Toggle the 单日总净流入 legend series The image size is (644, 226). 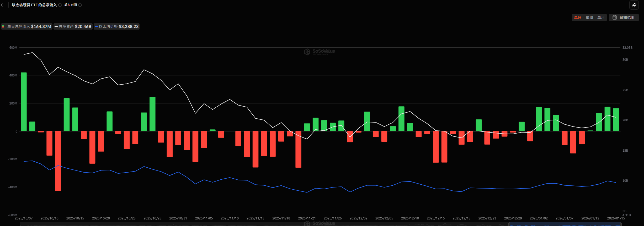pos(27,26)
